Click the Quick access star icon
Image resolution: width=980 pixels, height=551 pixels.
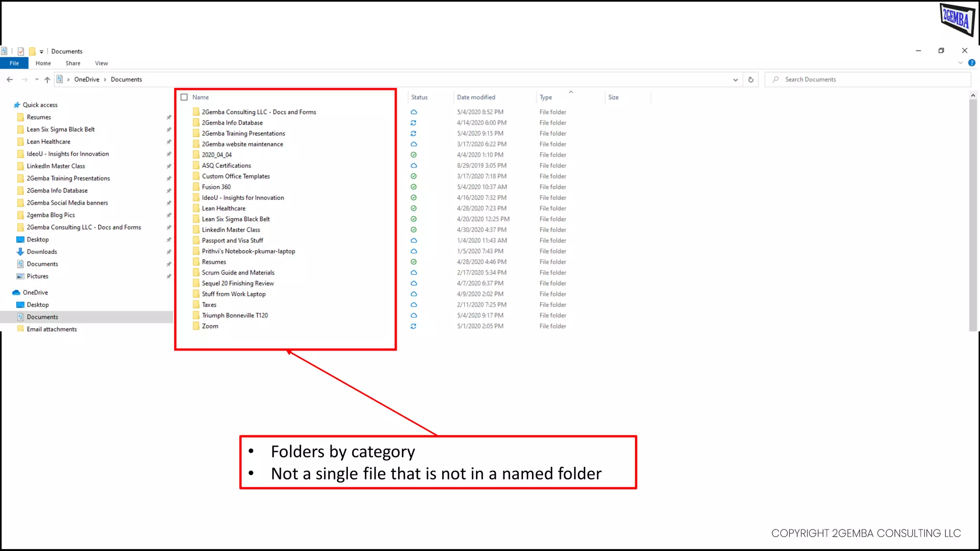click(17, 105)
